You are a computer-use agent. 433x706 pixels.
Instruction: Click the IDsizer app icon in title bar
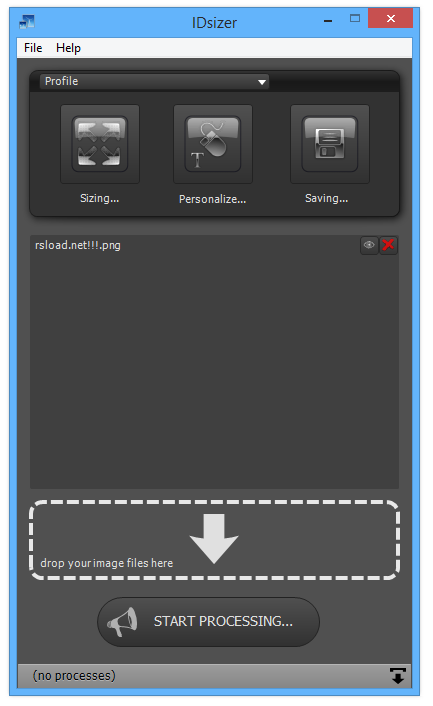click(27, 21)
